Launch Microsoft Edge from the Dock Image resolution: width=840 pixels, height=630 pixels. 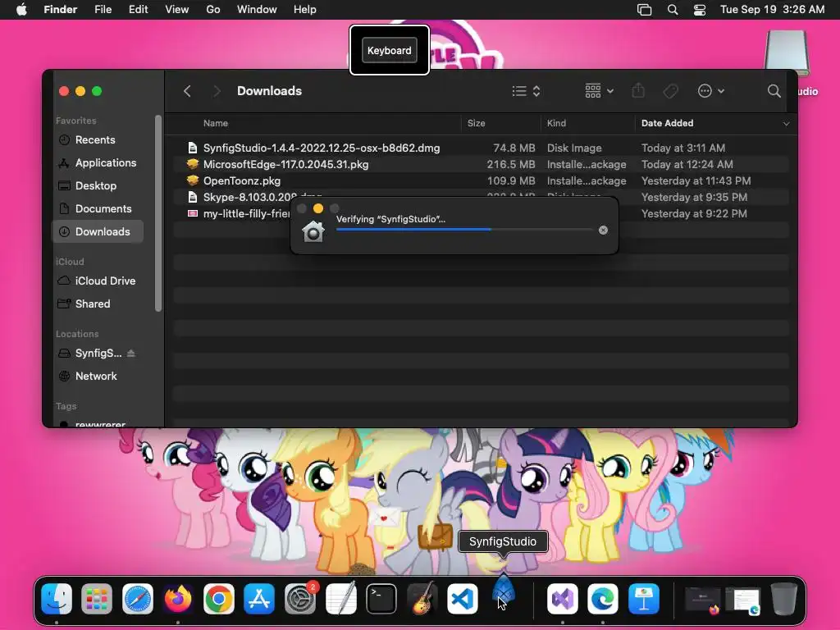pyautogui.click(x=603, y=598)
